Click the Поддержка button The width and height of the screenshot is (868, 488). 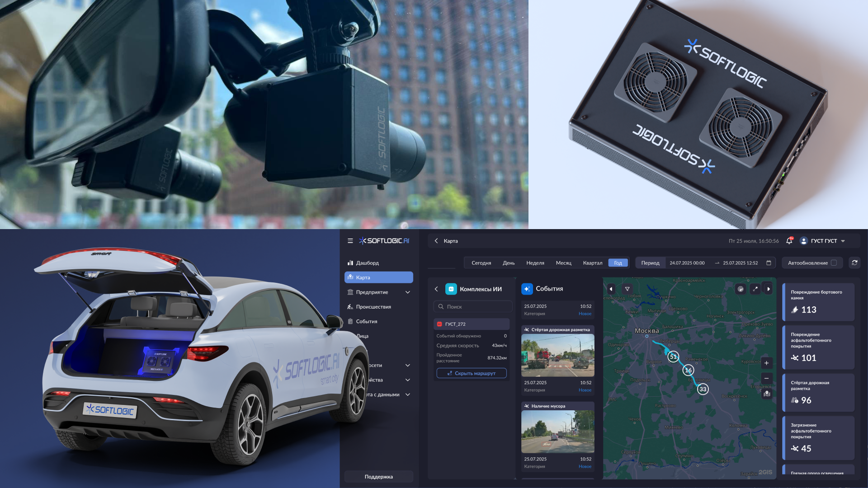coord(378,477)
